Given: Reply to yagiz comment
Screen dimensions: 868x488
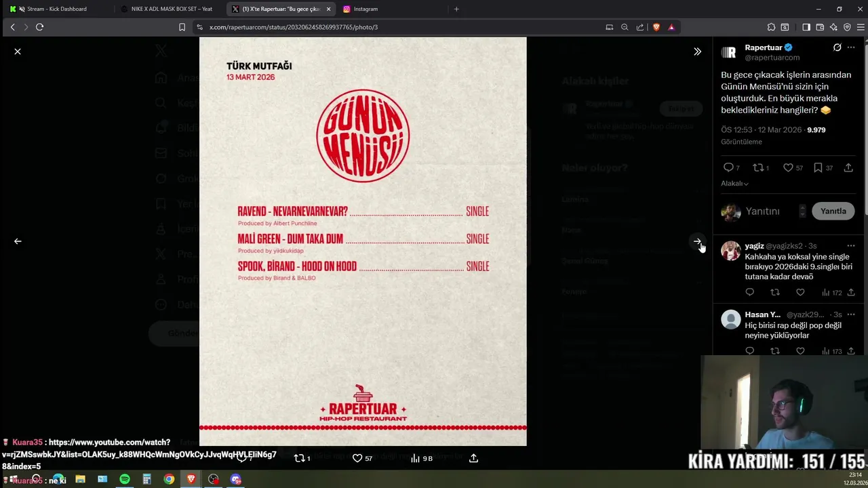Looking at the screenshot, I should click(x=749, y=292).
